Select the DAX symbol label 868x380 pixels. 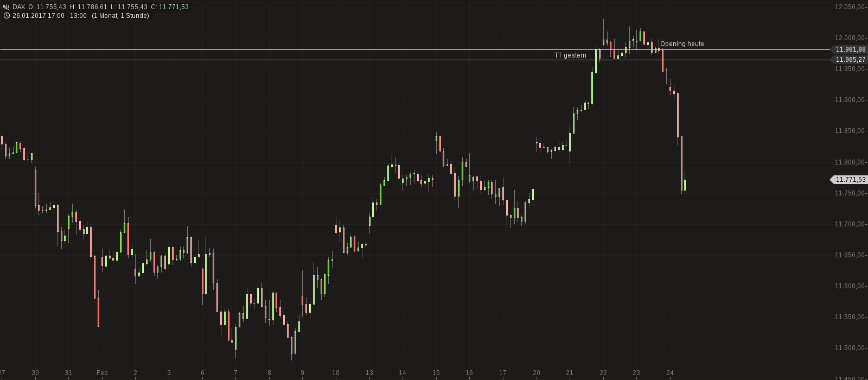18,7
